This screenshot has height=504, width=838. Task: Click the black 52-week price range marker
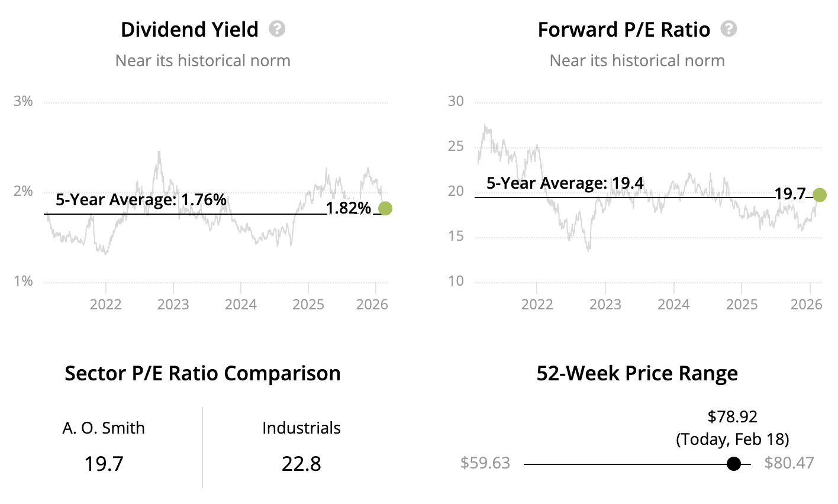pyautogui.click(x=733, y=464)
